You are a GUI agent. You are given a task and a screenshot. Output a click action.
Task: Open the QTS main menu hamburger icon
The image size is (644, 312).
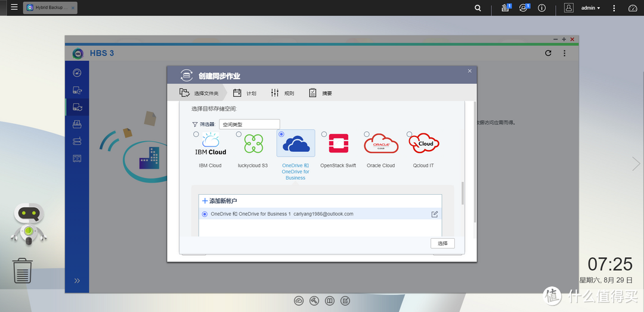coord(14,7)
